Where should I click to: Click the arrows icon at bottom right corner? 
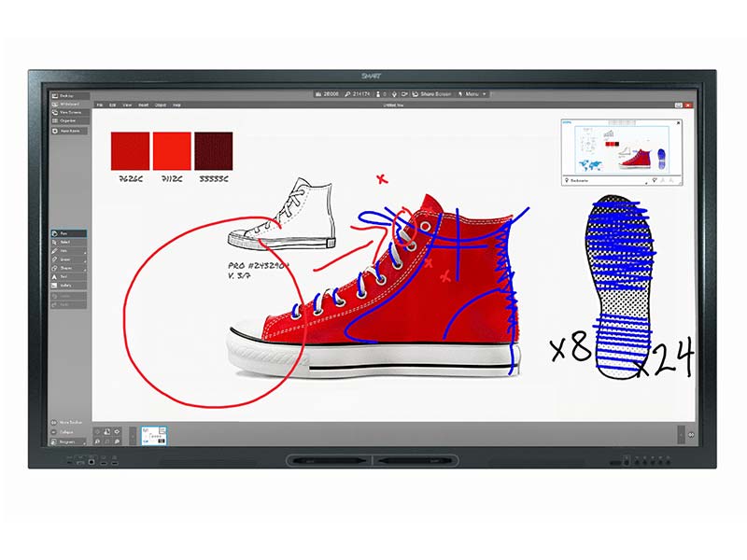coord(691,435)
